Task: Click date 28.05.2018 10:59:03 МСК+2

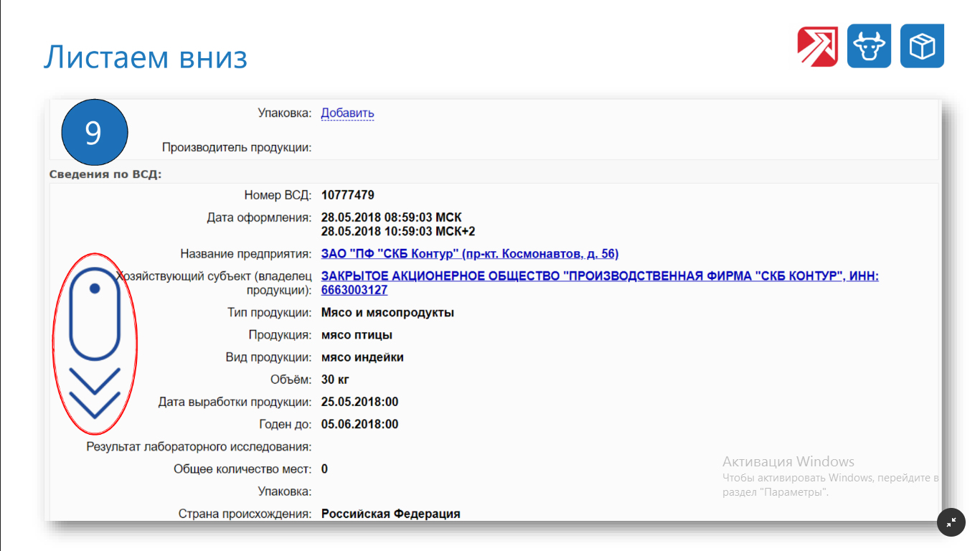Action: (x=398, y=231)
